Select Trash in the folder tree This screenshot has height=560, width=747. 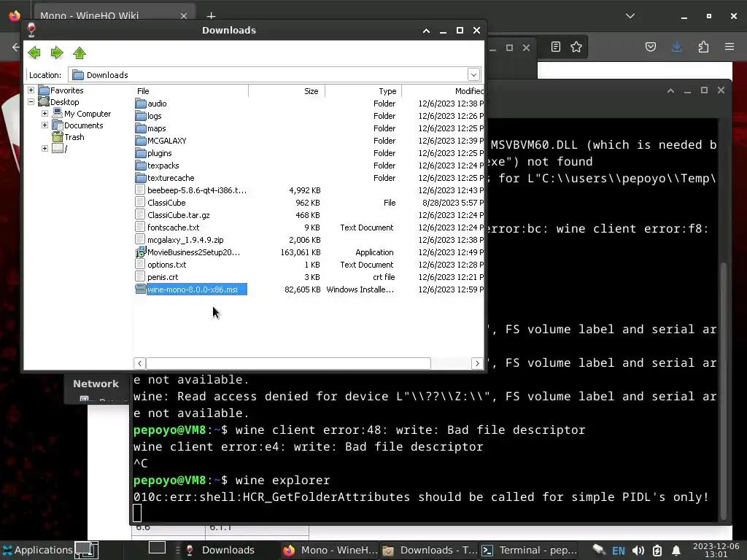click(74, 137)
